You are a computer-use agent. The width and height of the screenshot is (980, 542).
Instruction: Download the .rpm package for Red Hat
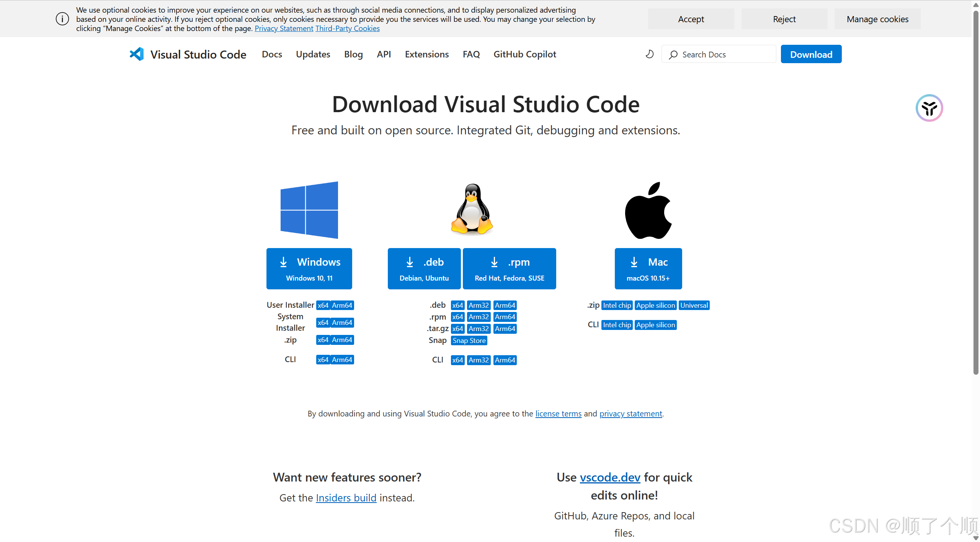click(x=510, y=269)
